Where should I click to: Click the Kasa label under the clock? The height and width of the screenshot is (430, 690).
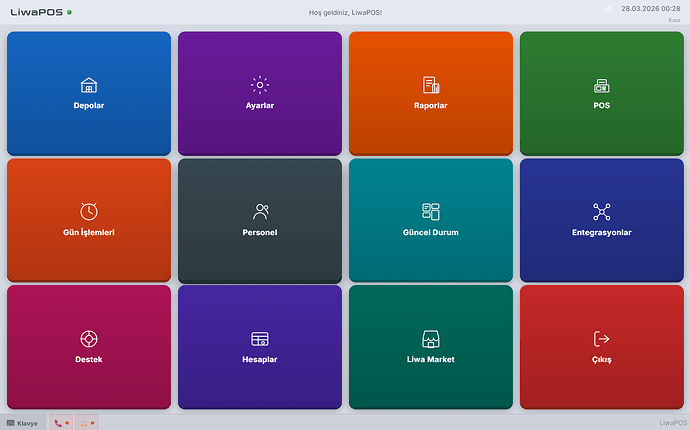coord(674,20)
